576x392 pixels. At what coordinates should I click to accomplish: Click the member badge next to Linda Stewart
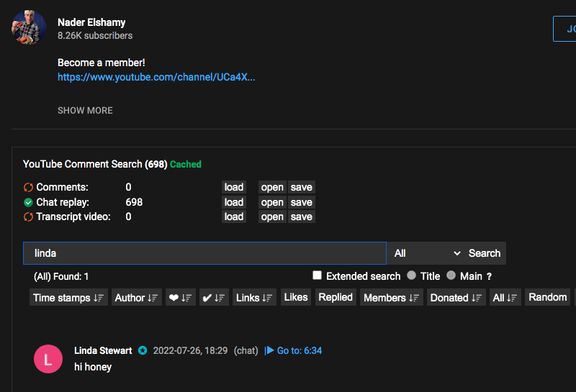pyautogui.click(x=143, y=350)
